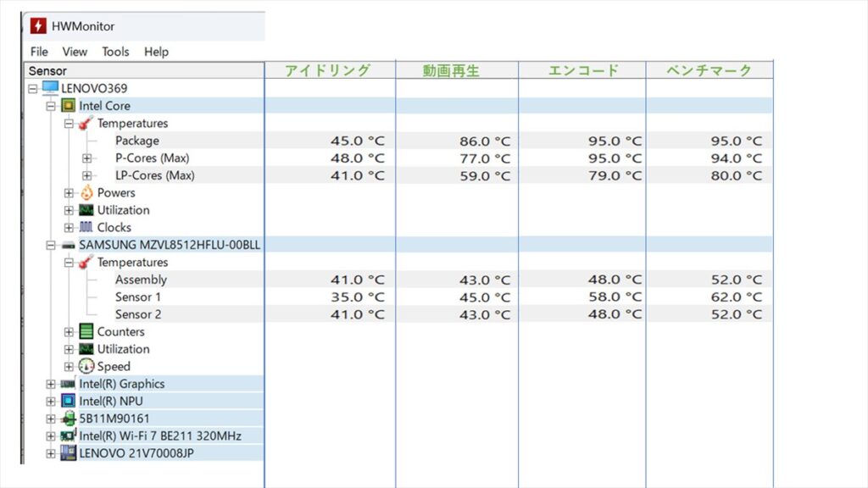Collapse Intel Core Temperatures section
This screenshot has width=868, height=488.
69,124
